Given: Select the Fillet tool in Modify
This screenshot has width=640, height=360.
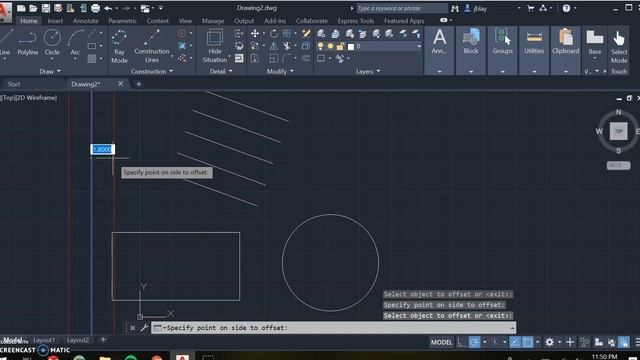Looking at the screenshot, I should coord(287,59).
